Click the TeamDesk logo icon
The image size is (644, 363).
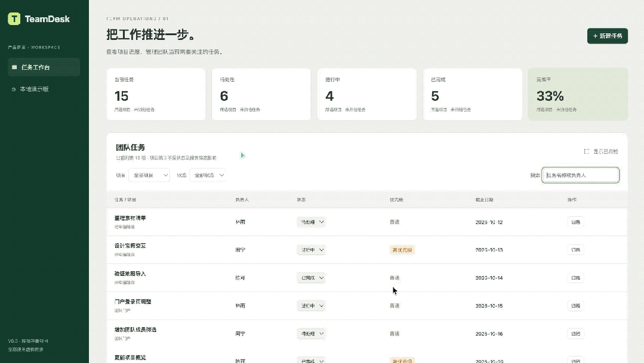click(x=14, y=19)
